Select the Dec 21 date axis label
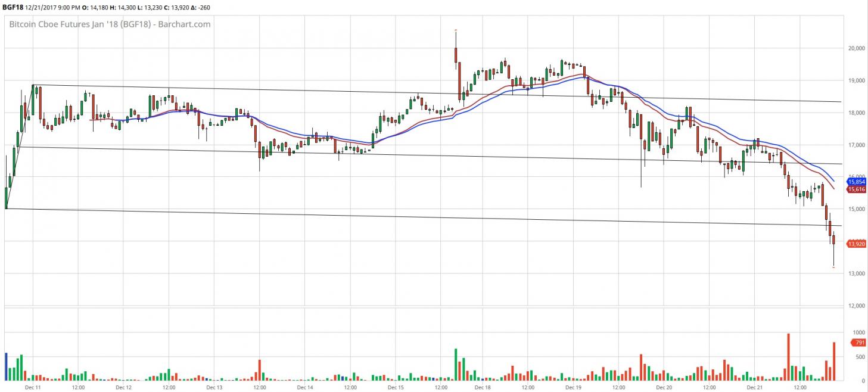This screenshot has height=392, width=868. point(754,387)
